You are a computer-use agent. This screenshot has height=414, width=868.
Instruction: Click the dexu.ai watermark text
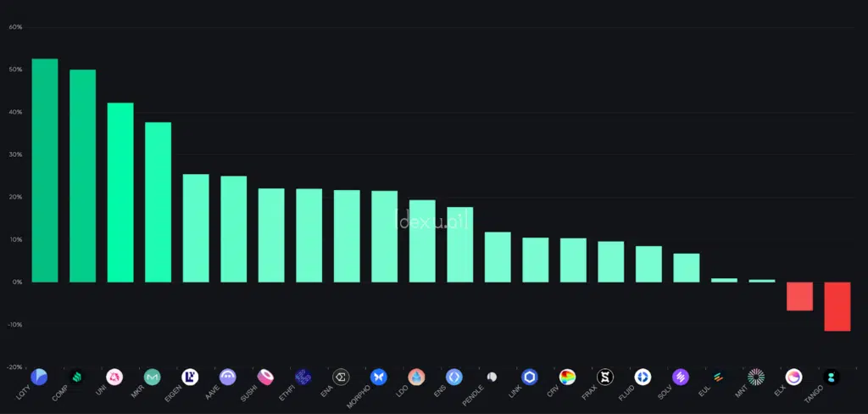(x=432, y=220)
